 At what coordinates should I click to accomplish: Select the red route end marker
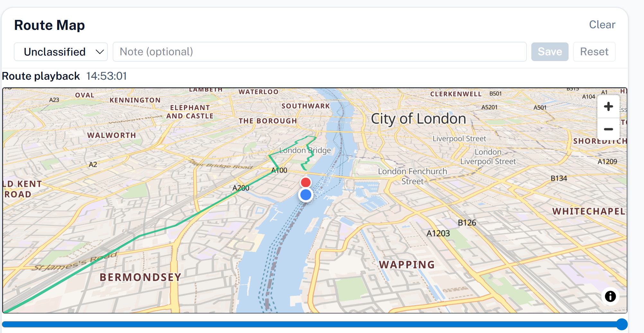305,182
